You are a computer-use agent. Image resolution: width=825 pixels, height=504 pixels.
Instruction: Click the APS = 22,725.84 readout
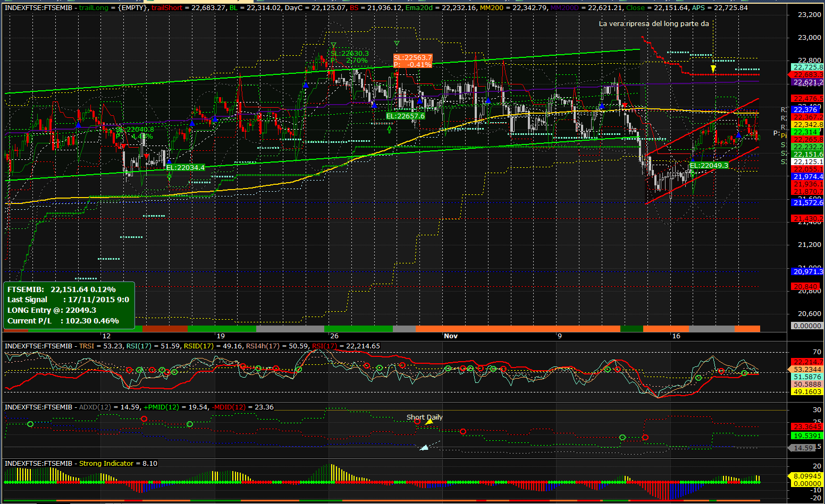(x=719, y=8)
